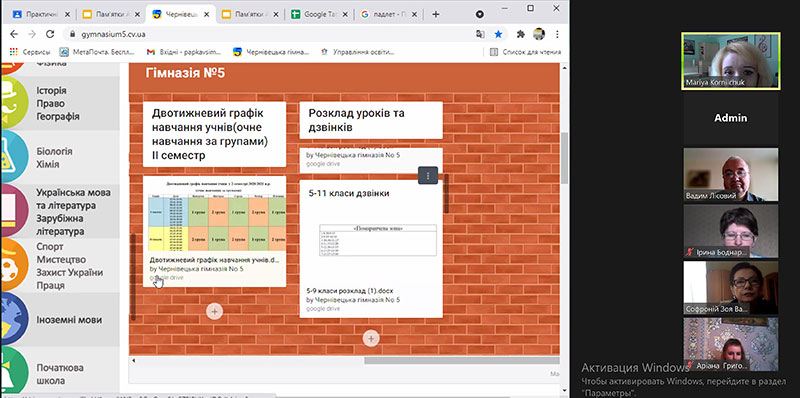
Task: Click the bookmark star in the address bar
Action: [x=498, y=34]
